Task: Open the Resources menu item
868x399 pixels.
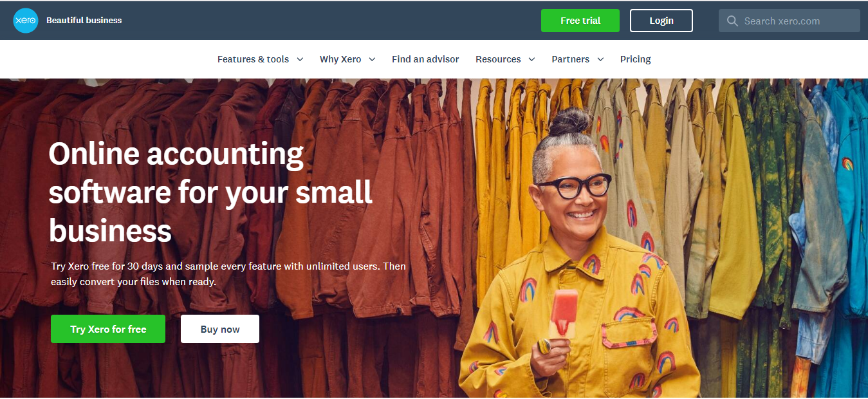Action: pyautogui.click(x=498, y=59)
